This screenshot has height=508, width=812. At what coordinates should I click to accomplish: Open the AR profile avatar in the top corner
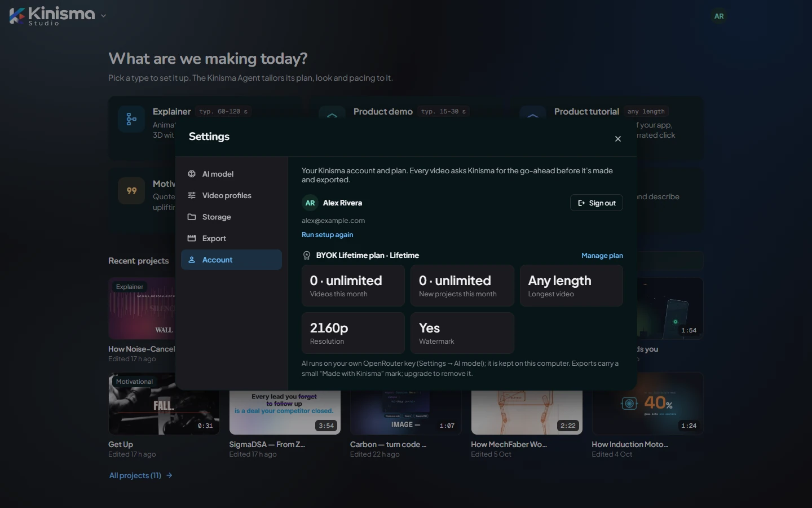[x=719, y=16]
